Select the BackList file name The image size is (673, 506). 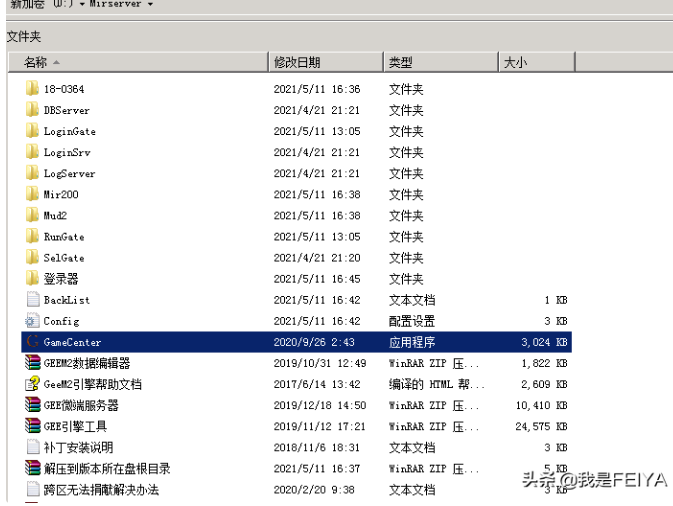67,300
